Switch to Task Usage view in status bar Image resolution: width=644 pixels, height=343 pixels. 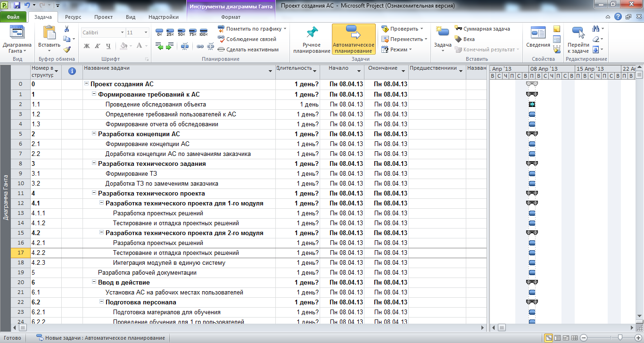click(x=557, y=338)
